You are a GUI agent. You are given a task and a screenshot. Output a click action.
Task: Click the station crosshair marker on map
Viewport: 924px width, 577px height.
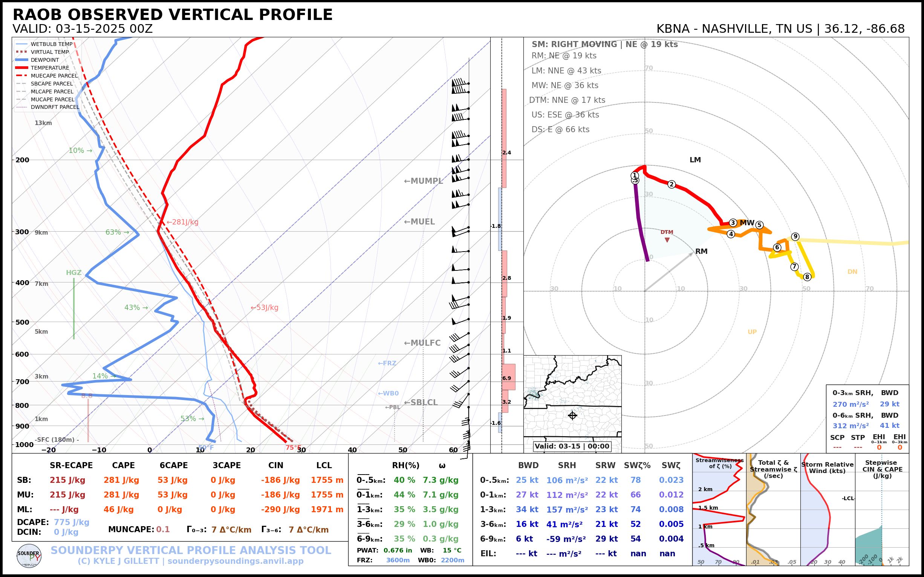[x=572, y=415]
